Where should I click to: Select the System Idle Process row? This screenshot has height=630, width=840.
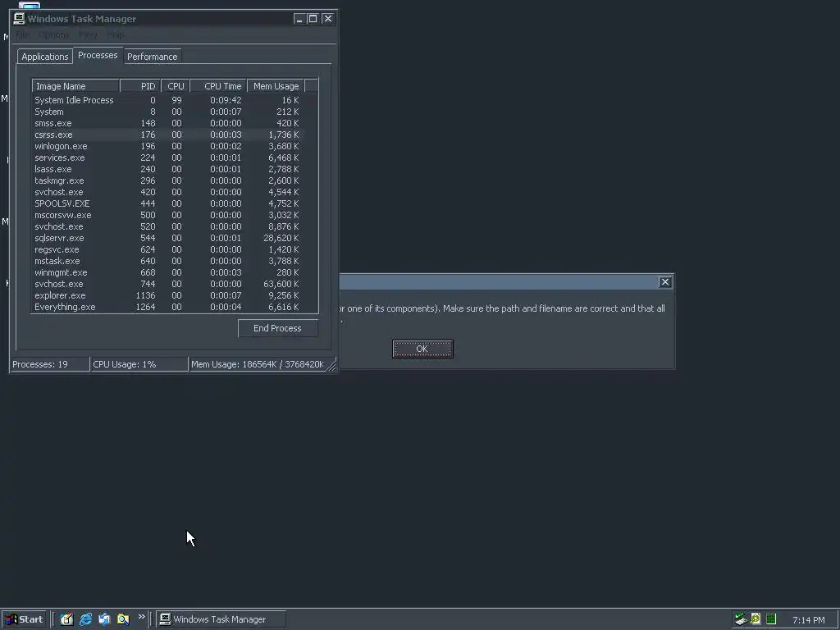tap(168, 100)
